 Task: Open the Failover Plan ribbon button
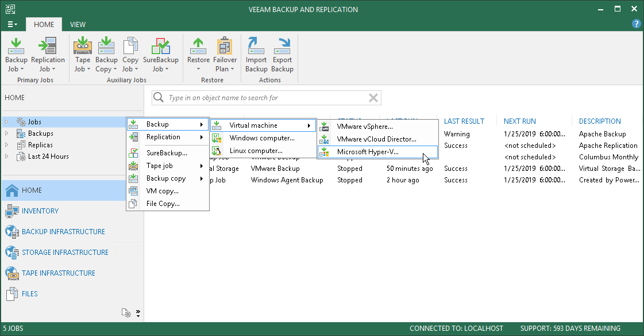[225, 55]
